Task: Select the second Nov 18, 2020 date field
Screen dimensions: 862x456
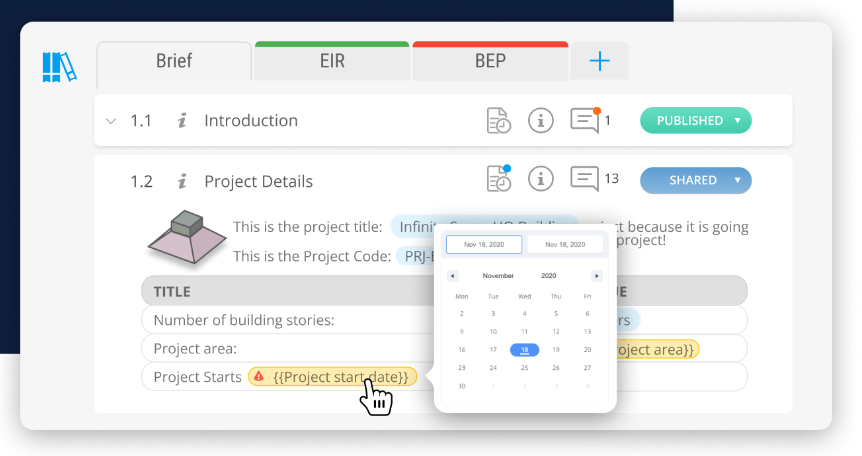Action: (x=565, y=244)
